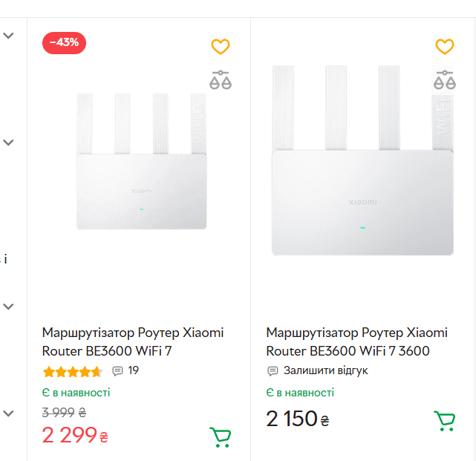Add the 2 299 ₴ router to cart
This screenshot has height=461, width=476.
coord(221,437)
